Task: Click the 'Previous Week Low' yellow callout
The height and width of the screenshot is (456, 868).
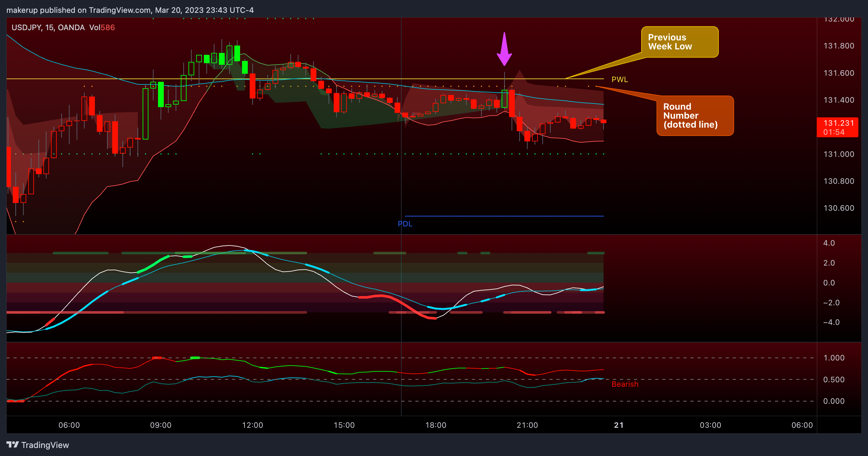Action: [680, 42]
